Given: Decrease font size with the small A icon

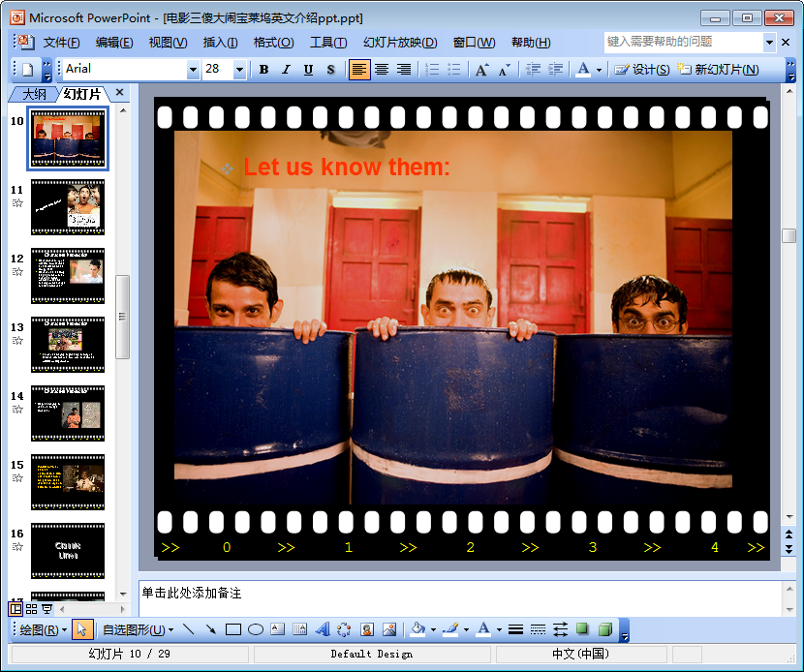Looking at the screenshot, I should point(504,69).
